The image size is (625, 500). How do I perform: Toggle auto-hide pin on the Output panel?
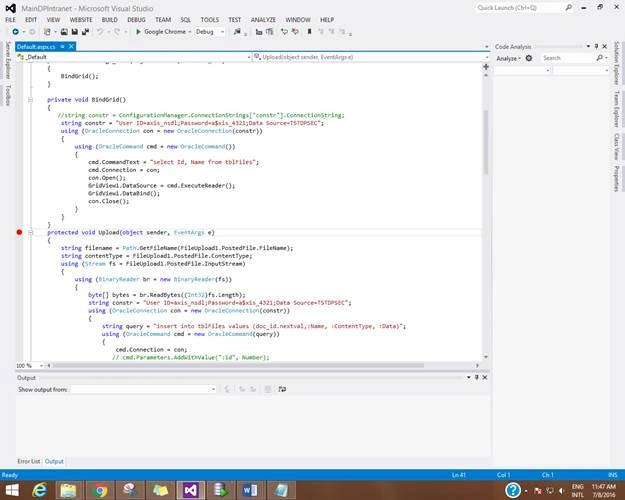click(476, 377)
